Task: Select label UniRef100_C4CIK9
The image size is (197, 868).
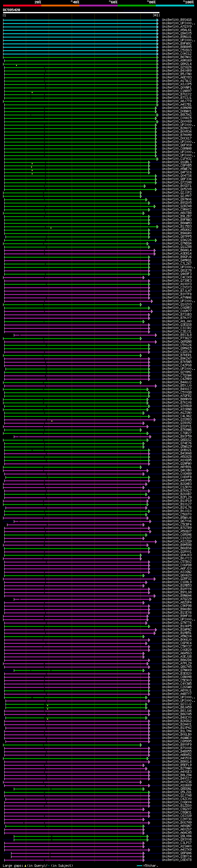Action: (x=176, y=277)
